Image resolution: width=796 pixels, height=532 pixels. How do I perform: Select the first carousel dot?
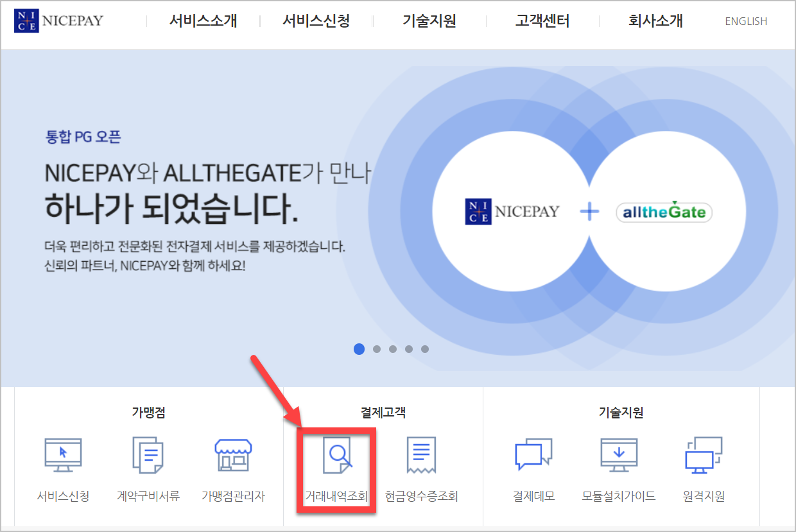pyautogui.click(x=359, y=348)
